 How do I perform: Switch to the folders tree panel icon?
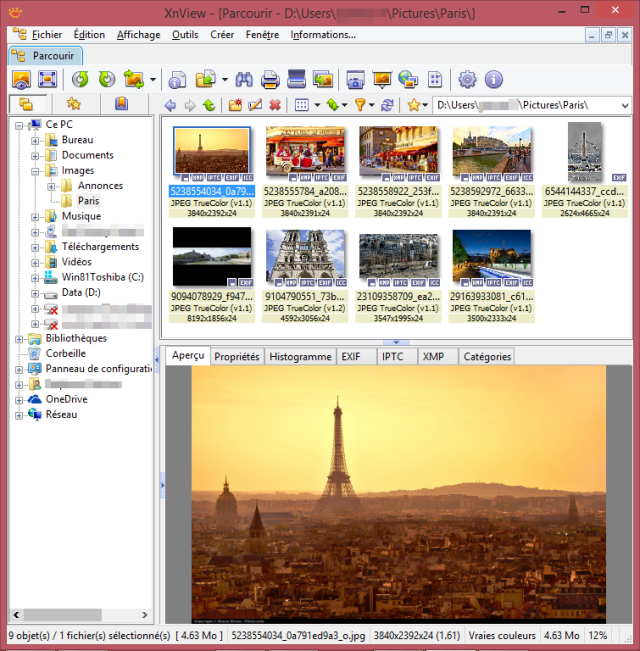[27, 105]
